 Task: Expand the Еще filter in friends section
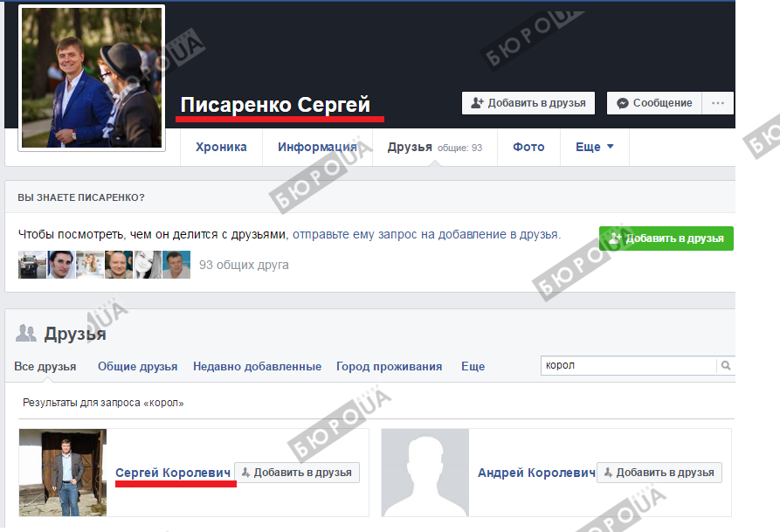[473, 367]
